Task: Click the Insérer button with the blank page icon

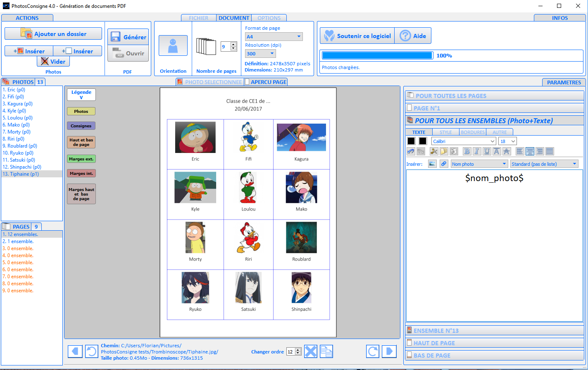Action: (78, 51)
